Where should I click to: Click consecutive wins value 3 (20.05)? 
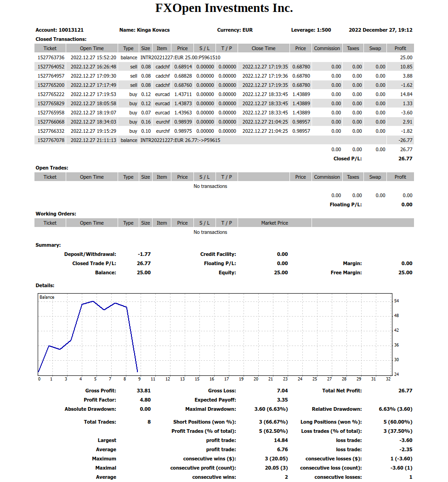click(276, 459)
